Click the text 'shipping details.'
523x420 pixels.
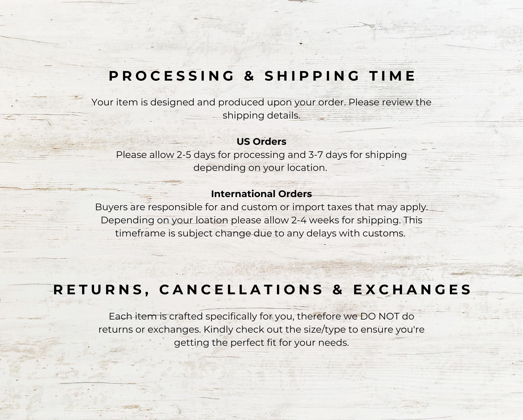point(261,116)
